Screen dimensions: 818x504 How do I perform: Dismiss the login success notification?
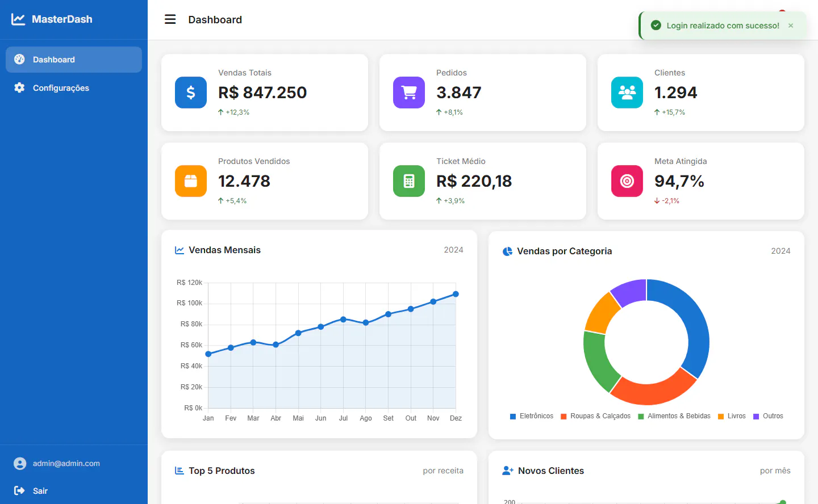[x=791, y=26]
